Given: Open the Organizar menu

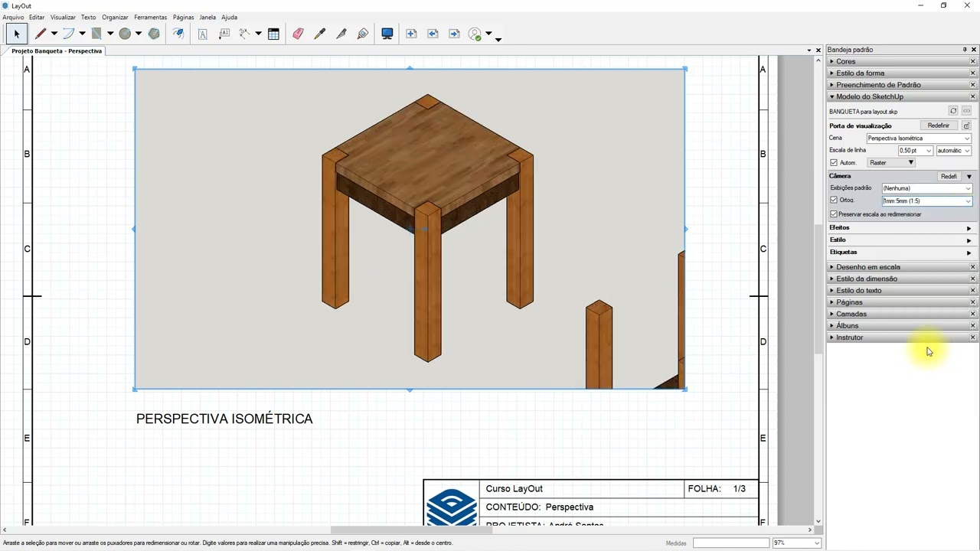Looking at the screenshot, I should click(x=115, y=17).
